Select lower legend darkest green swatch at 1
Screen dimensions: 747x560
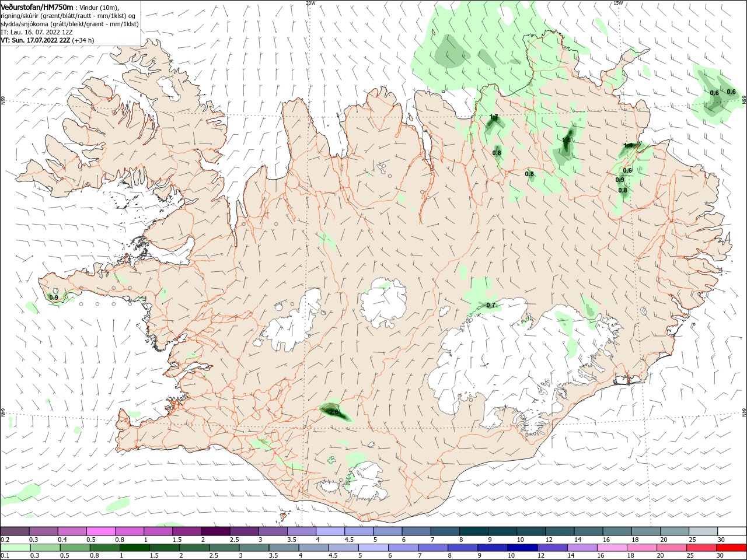(x=134, y=548)
